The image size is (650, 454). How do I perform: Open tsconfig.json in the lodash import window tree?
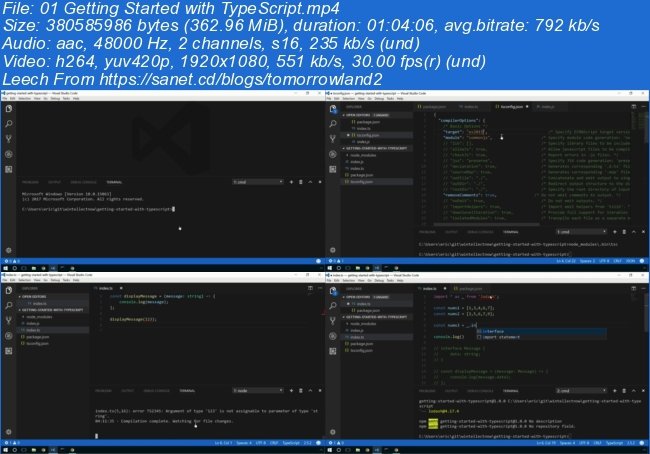click(x=361, y=350)
